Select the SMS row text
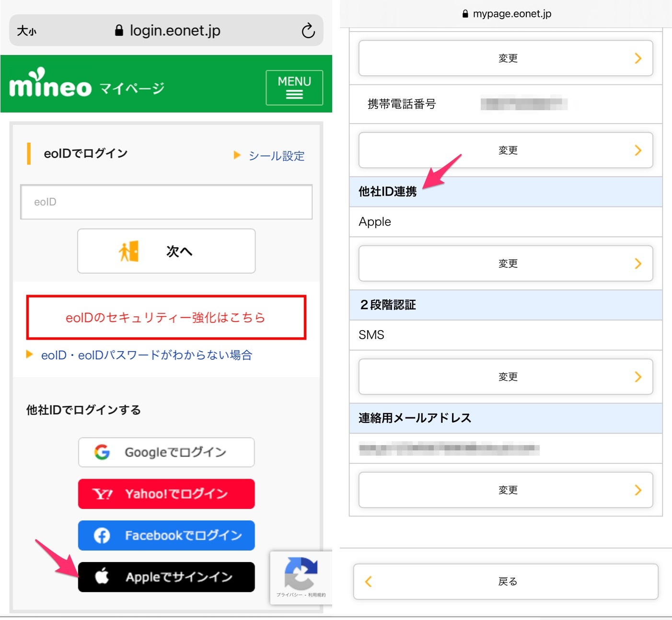This screenshot has height=620, width=672. tap(371, 335)
